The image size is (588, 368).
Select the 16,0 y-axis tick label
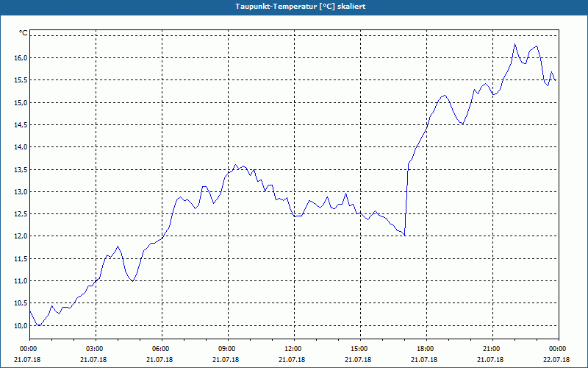point(21,57)
